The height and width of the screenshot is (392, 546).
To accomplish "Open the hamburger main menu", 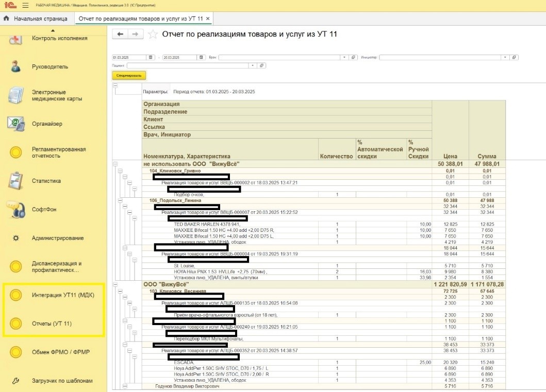I will 26,5.
